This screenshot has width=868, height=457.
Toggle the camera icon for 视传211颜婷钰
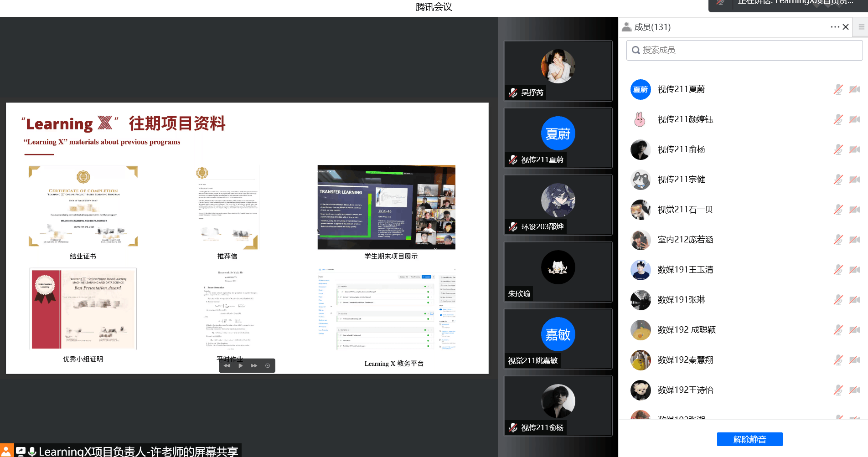click(x=854, y=119)
